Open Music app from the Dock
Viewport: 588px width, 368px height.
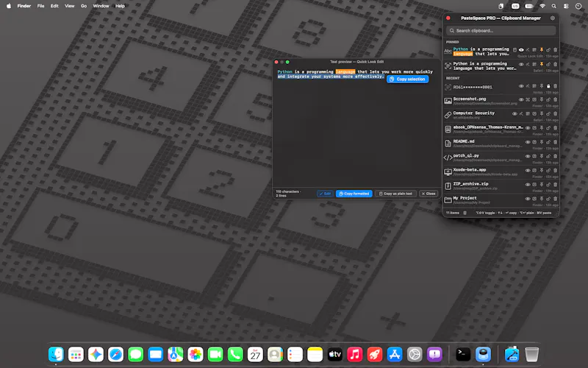click(355, 354)
